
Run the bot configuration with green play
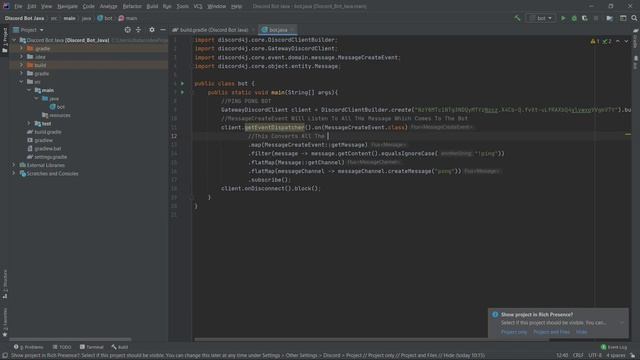click(x=563, y=18)
